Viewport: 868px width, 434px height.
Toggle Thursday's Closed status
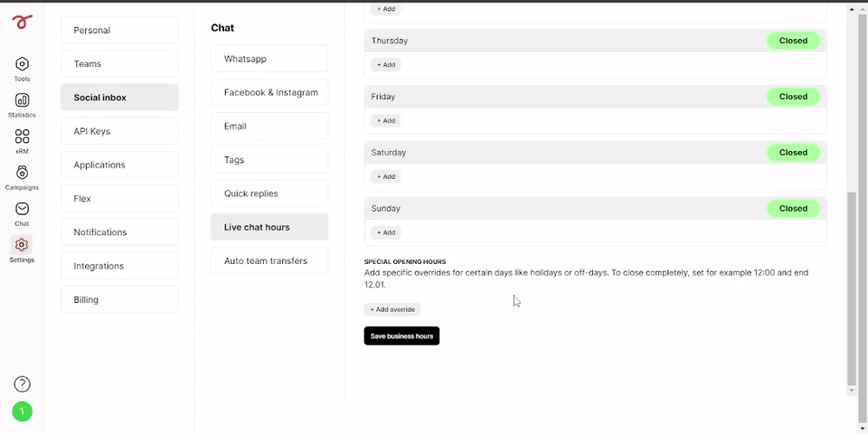(793, 41)
